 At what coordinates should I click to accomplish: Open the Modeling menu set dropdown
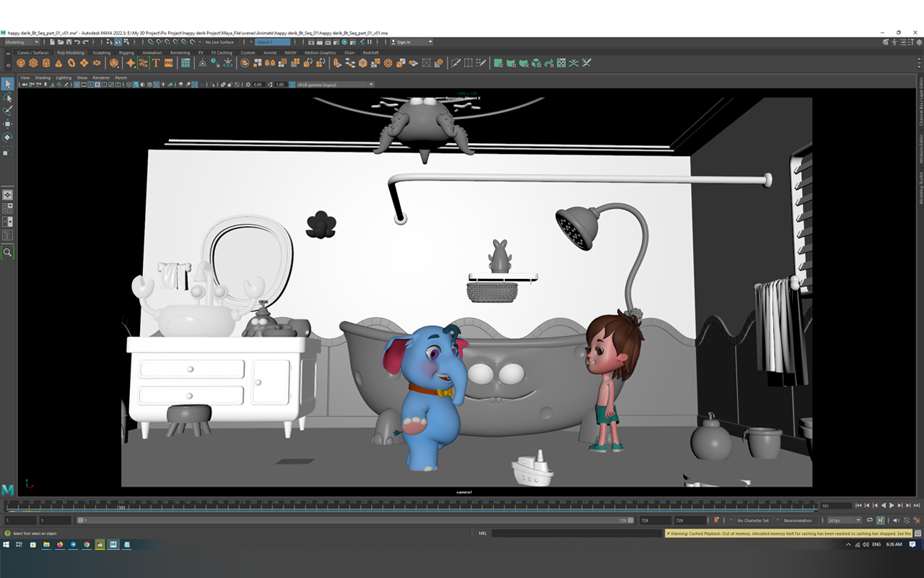point(25,42)
